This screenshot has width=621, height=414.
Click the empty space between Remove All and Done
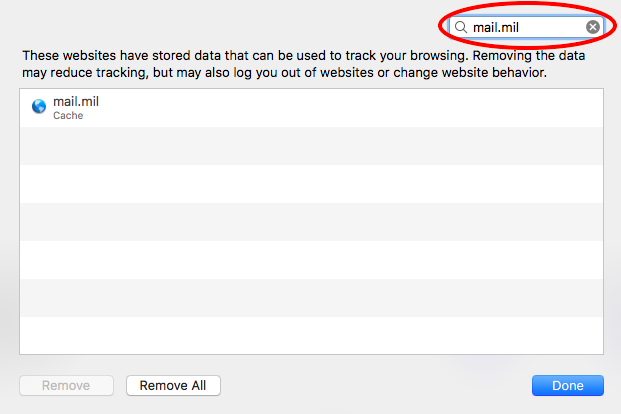click(375, 385)
